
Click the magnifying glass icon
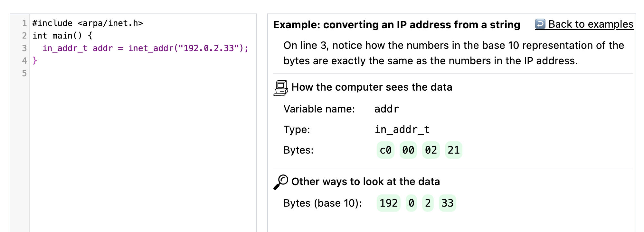tap(281, 182)
